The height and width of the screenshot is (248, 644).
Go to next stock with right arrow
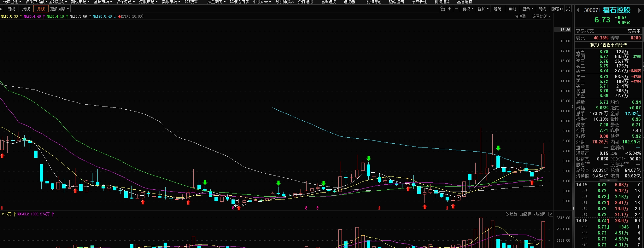639,10
